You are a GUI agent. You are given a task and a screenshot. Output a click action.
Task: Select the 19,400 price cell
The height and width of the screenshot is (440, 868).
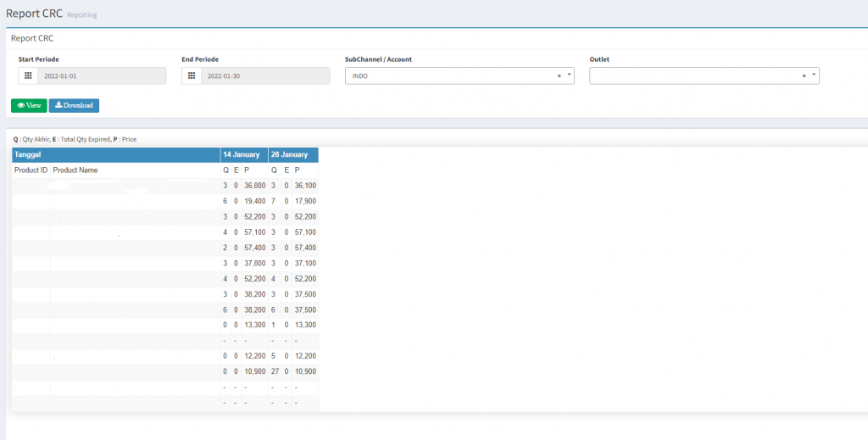click(254, 201)
